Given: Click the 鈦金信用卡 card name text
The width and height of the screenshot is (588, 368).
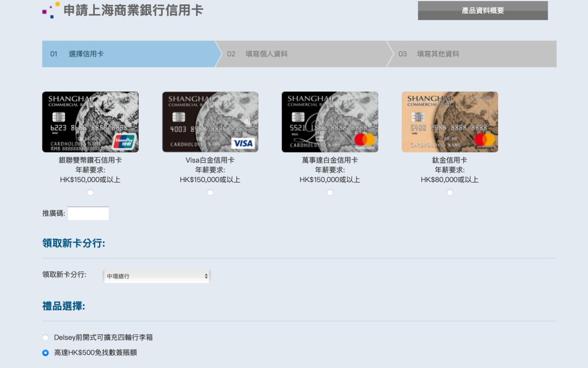Looking at the screenshot, I should click(x=450, y=160).
